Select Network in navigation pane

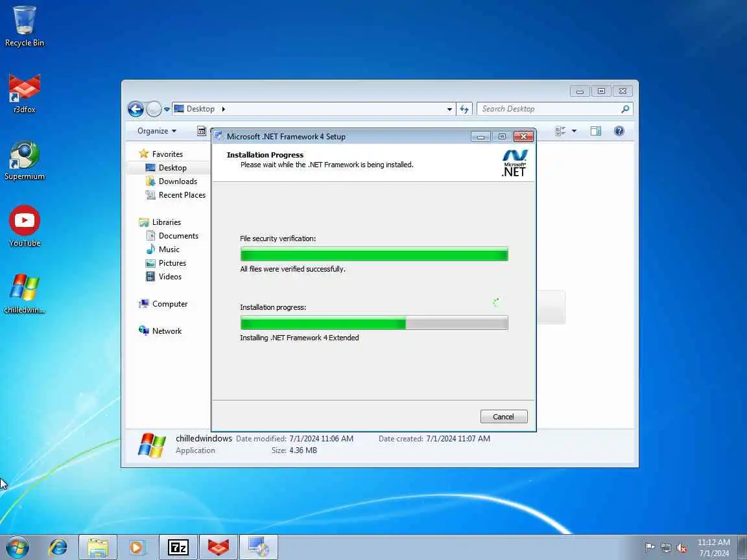coord(160,331)
